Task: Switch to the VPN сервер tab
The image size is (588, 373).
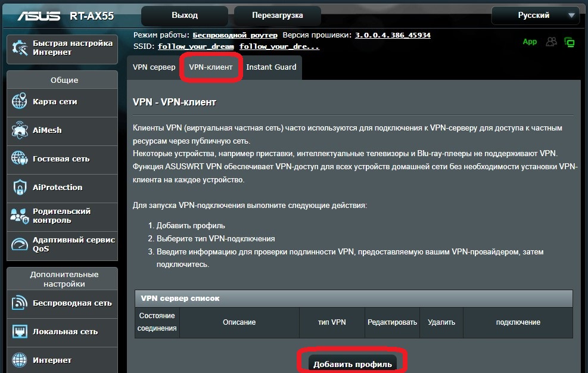Action: 153,67
